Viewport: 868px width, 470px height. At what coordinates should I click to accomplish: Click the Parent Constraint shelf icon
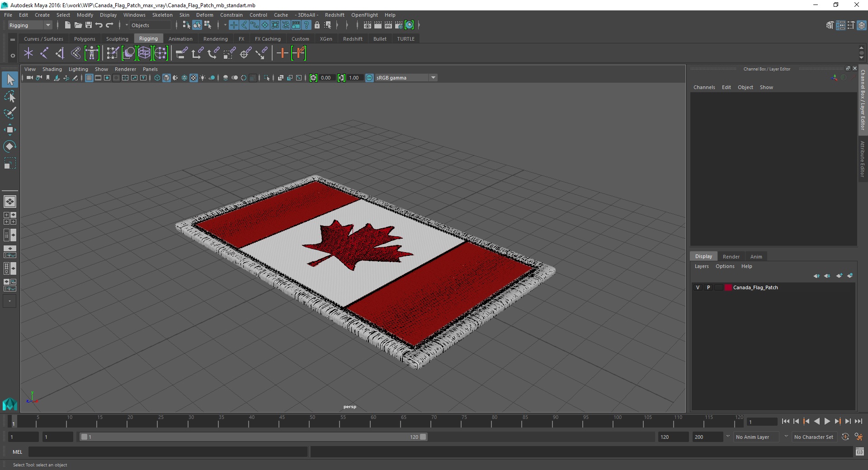click(x=181, y=53)
